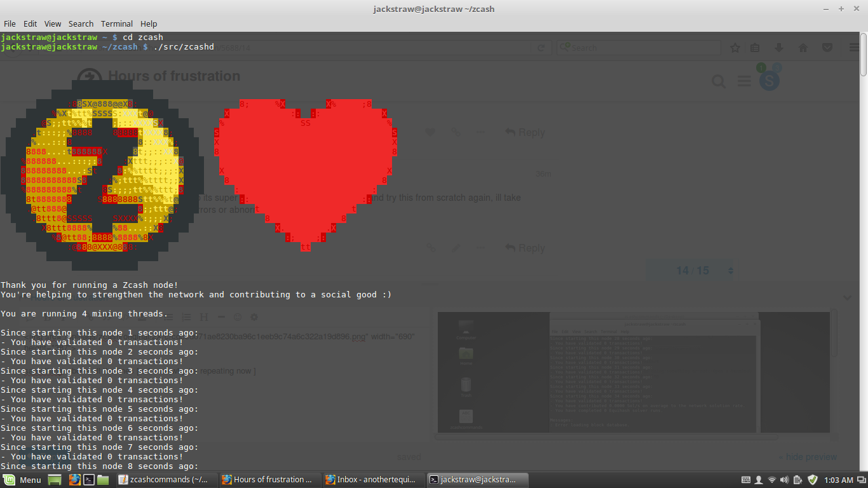Open the update manager shield icon
Screen dimensions: 868x488
pyautogui.click(x=812, y=480)
